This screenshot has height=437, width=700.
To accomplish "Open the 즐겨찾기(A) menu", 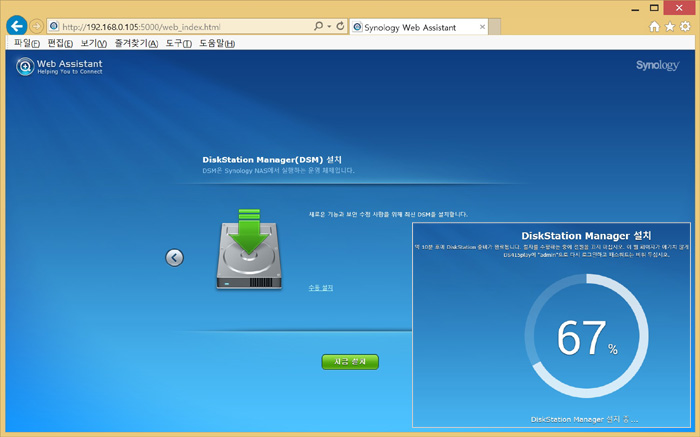I will tap(136, 43).
